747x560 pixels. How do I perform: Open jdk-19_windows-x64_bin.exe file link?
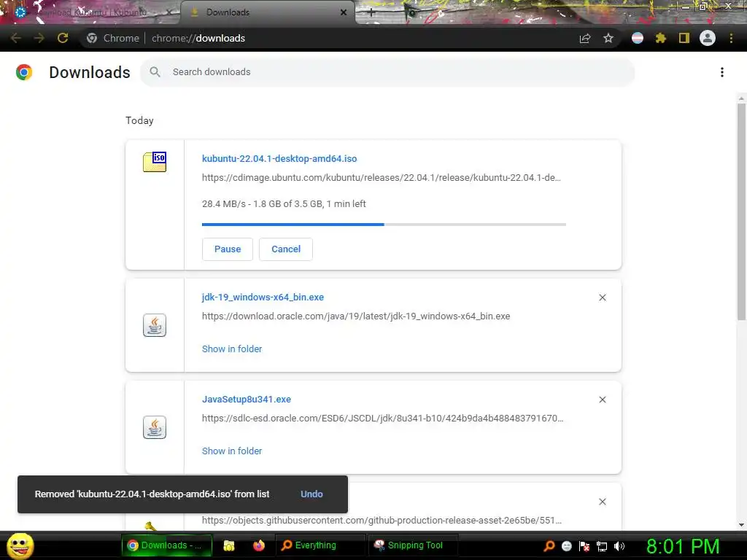[263, 297]
